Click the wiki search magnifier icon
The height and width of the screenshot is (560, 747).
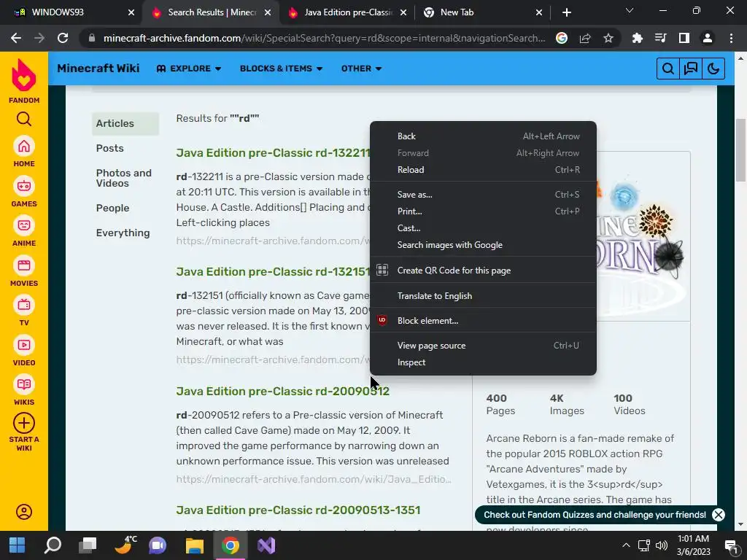668,69
